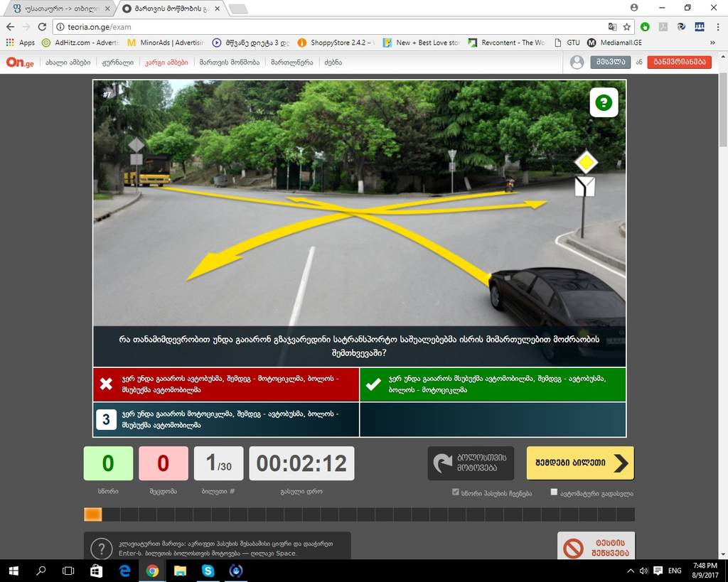Open the MinorAds bookmark
Viewport: 728px width, 582px height.
(165, 43)
